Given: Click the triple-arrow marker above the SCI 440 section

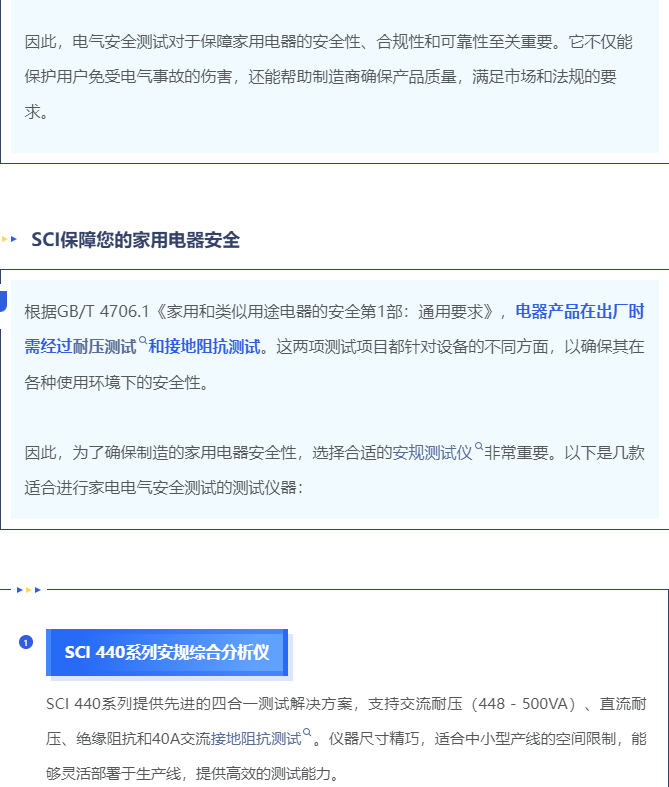Looking at the screenshot, I should pos(29,590).
